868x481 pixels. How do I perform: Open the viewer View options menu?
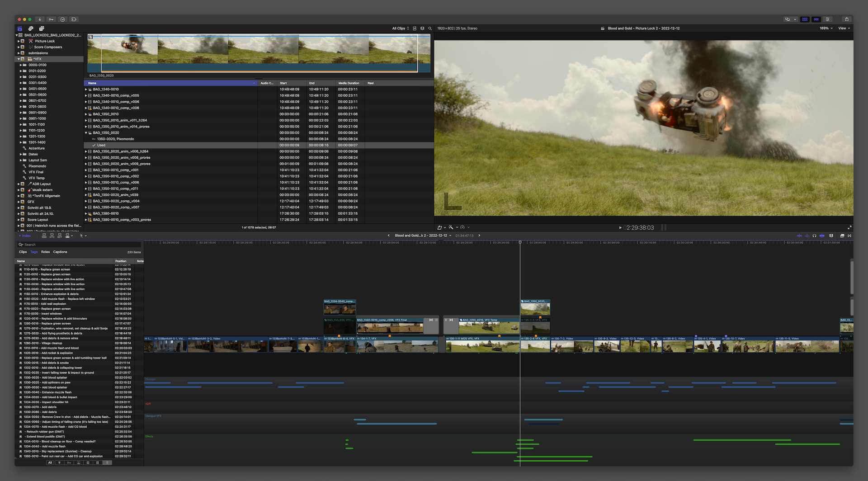click(844, 28)
